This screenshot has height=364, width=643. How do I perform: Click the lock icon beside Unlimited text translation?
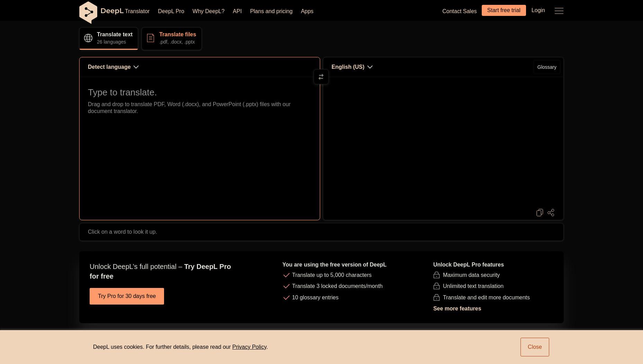click(436, 286)
